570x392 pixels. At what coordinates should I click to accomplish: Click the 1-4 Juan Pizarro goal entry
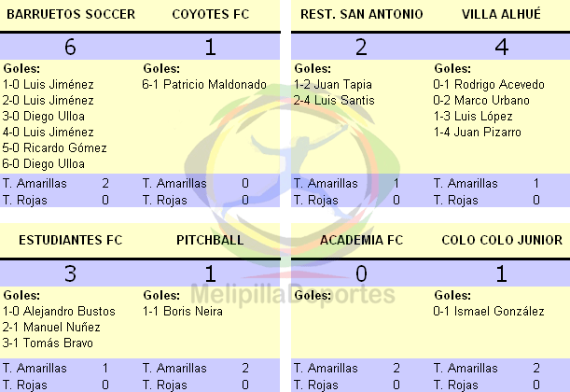(478, 132)
